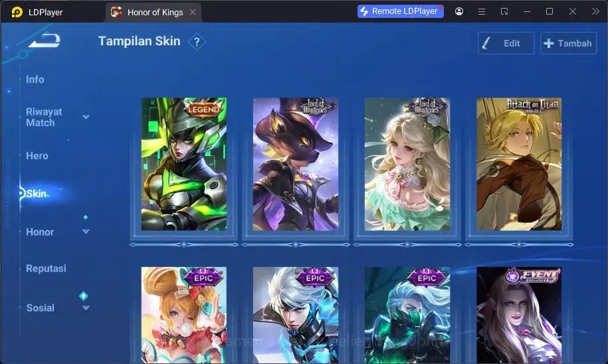Click the LDPlayer home logo

[17, 13]
